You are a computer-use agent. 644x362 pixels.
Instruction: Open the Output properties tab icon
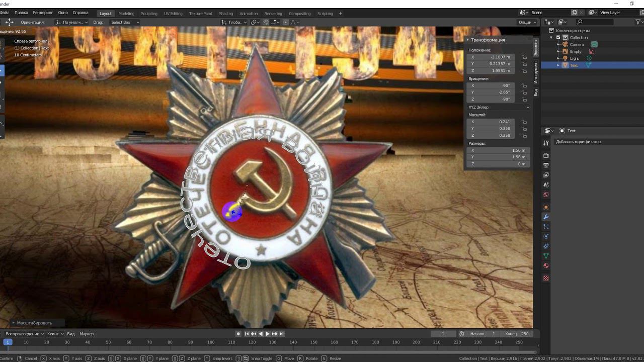(546, 165)
